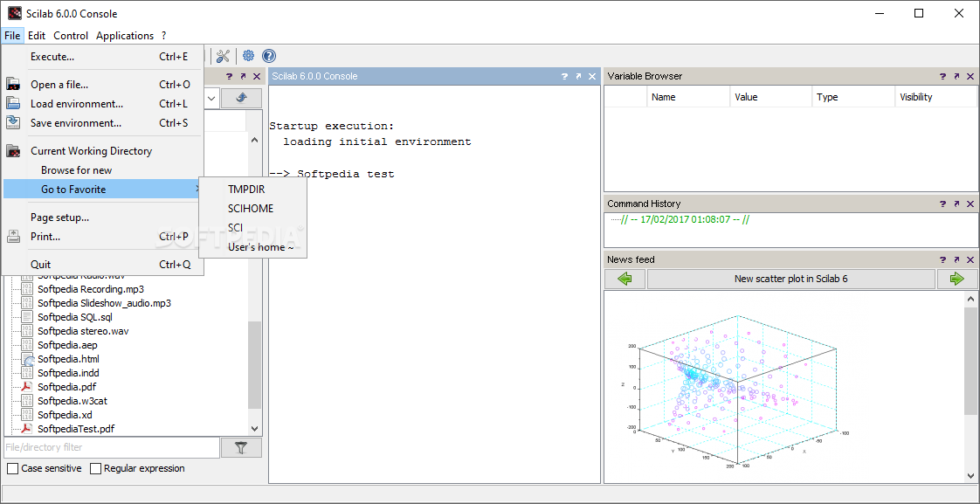Screen dimensions: 980x504
Task: Select Current Working Directory menu entry
Action: 102,151
